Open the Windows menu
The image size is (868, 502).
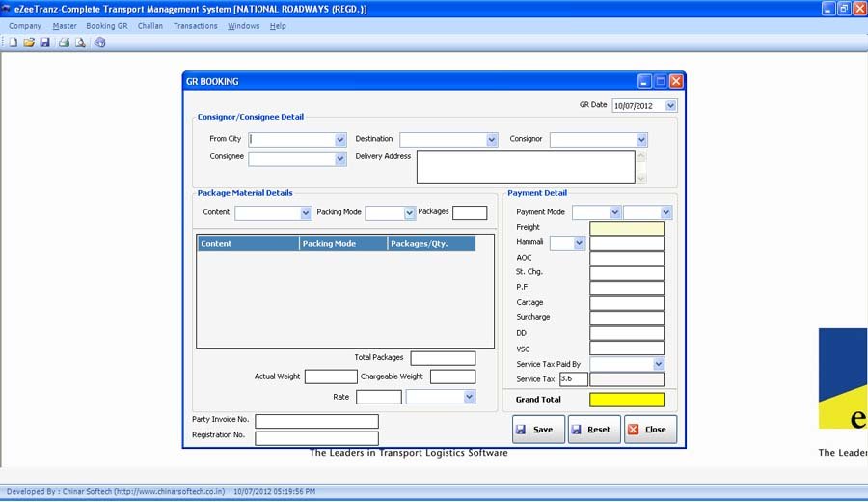(244, 26)
